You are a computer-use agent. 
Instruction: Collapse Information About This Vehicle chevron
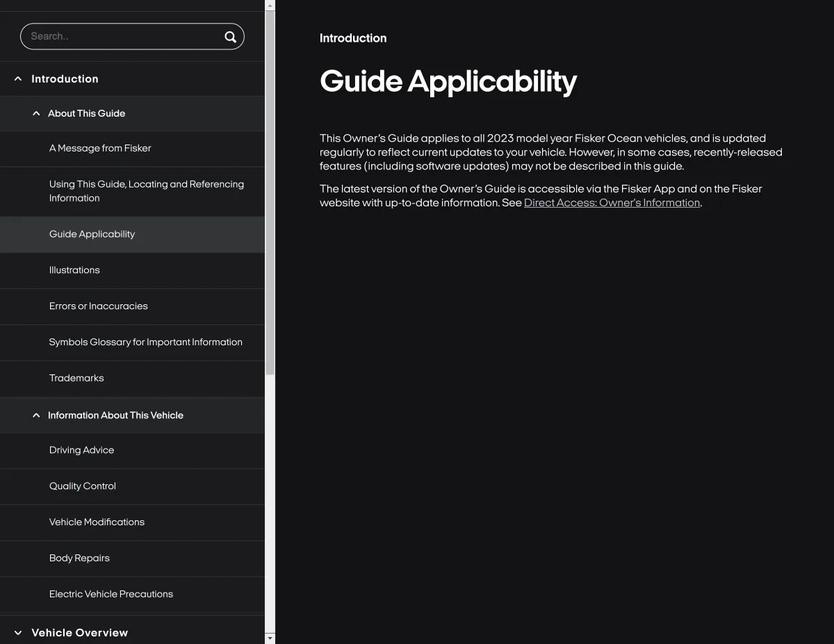click(36, 415)
